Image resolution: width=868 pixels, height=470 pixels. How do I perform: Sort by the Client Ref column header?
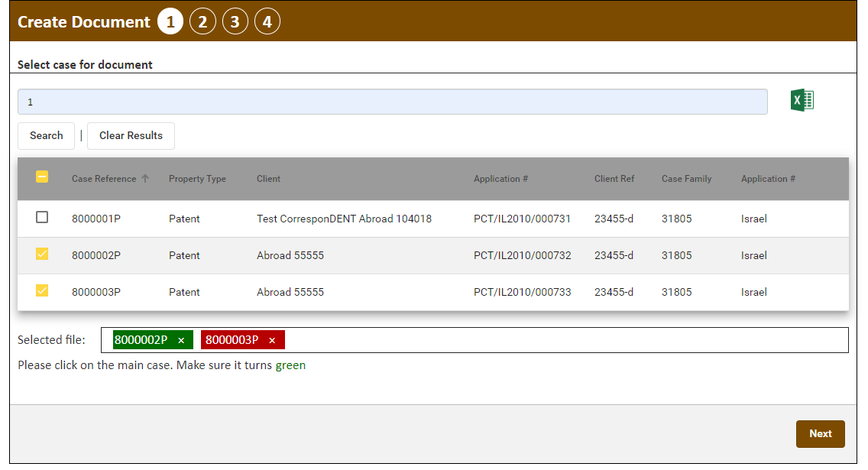click(614, 179)
